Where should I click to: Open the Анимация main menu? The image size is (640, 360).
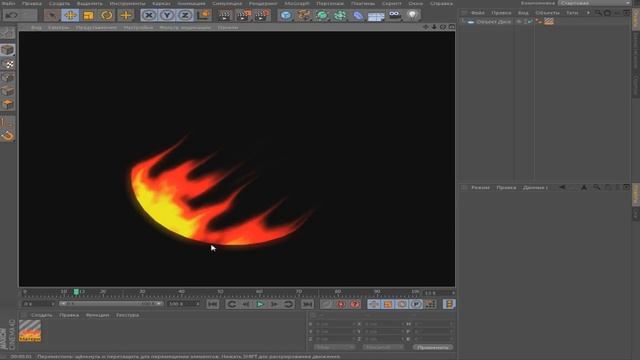coord(191,3)
